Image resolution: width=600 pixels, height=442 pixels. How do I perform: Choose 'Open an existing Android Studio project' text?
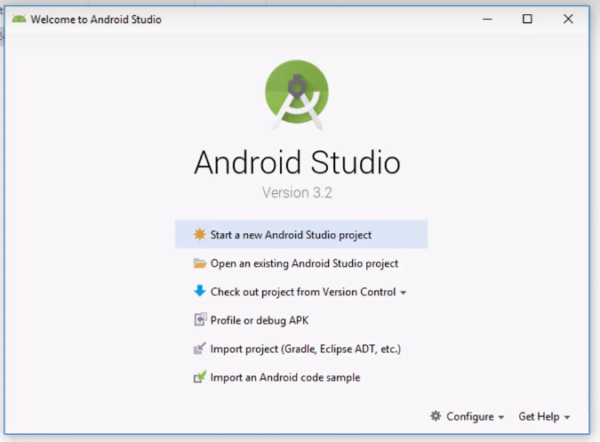[x=304, y=264]
